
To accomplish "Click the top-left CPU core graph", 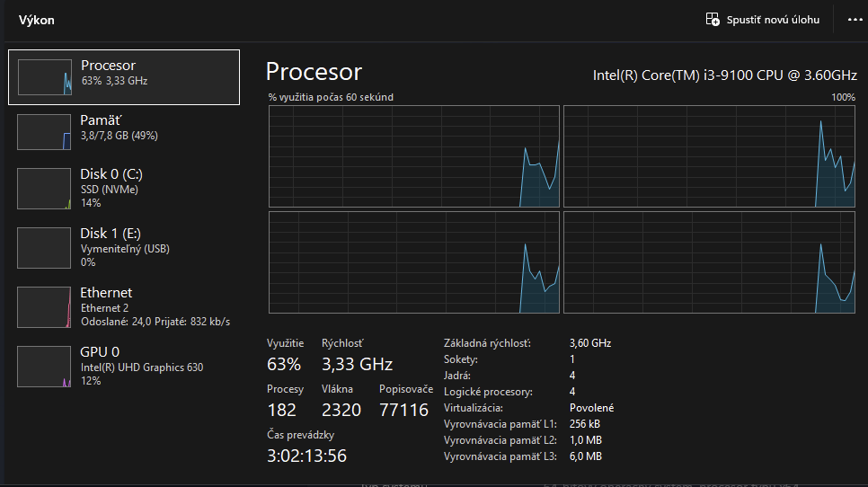I will pyautogui.click(x=414, y=156).
